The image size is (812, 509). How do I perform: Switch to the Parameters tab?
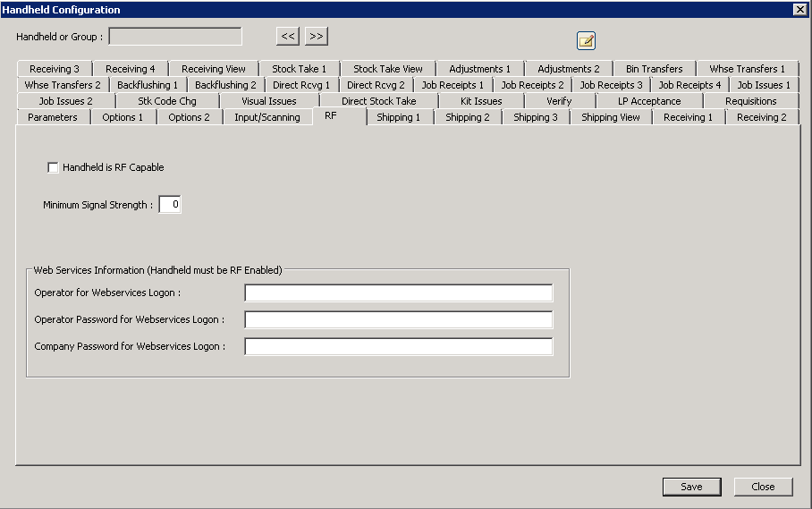(x=53, y=117)
